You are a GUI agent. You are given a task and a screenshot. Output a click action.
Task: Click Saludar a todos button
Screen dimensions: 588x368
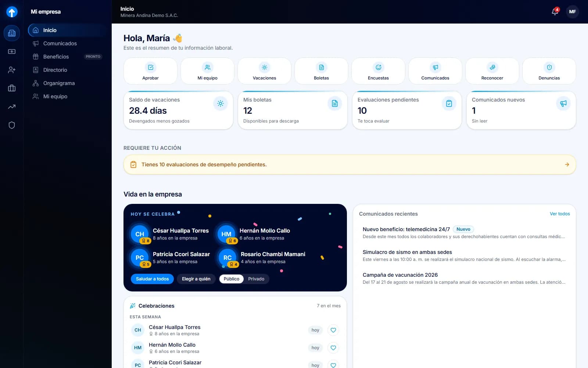tap(152, 279)
